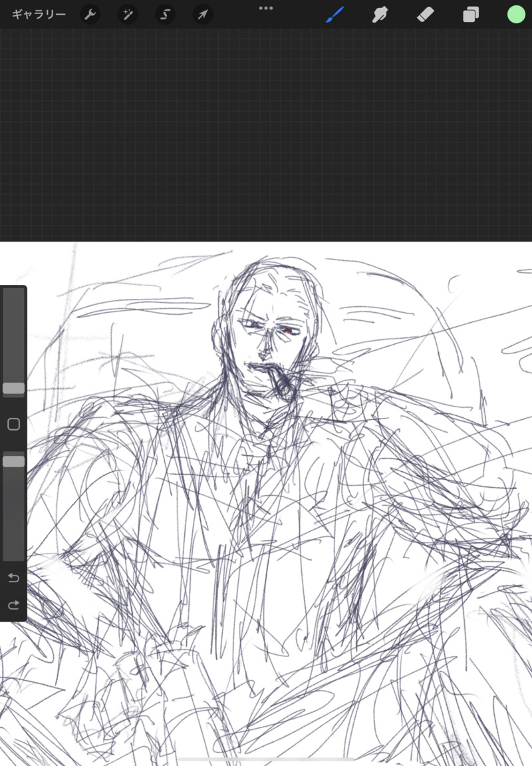The image size is (532, 766).
Task: Open the Adjustments magic wand menu
Action: tap(128, 15)
